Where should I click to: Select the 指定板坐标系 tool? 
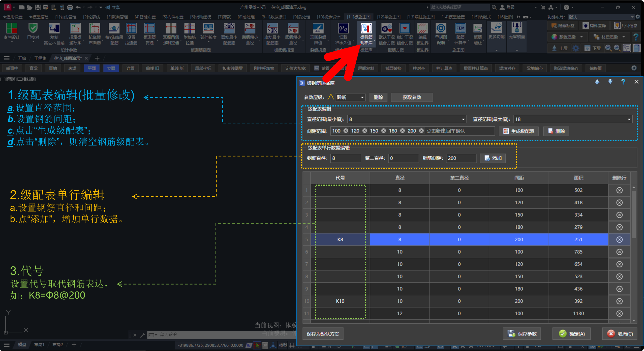75,34
